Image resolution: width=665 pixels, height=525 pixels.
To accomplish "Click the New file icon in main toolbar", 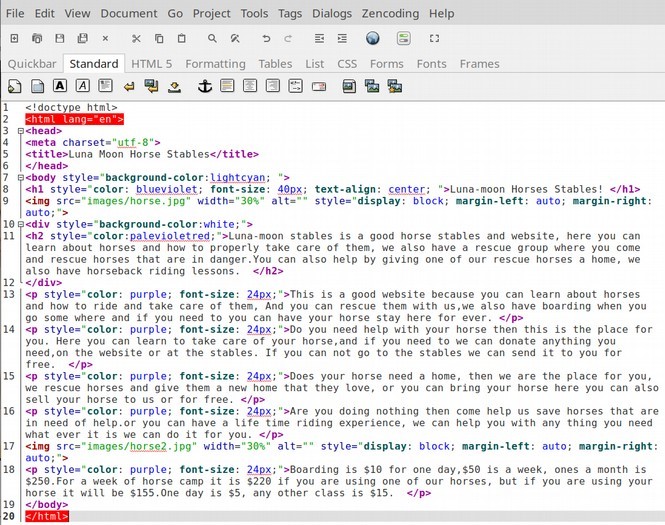I will (14, 39).
